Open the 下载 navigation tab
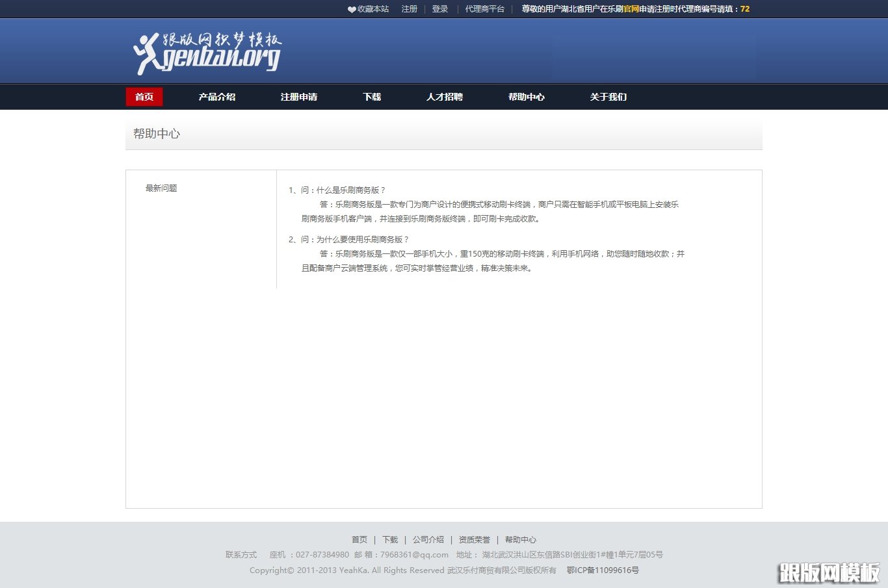 click(x=371, y=96)
